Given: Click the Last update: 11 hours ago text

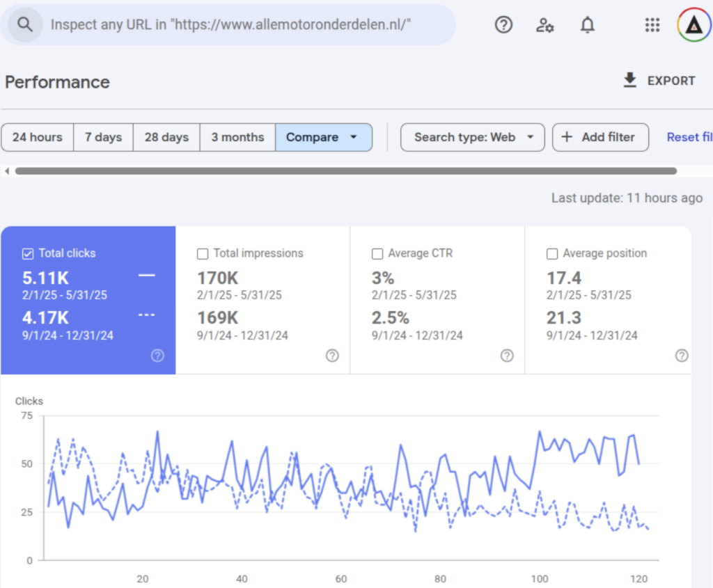Looking at the screenshot, I should click(x=627, y=198).
